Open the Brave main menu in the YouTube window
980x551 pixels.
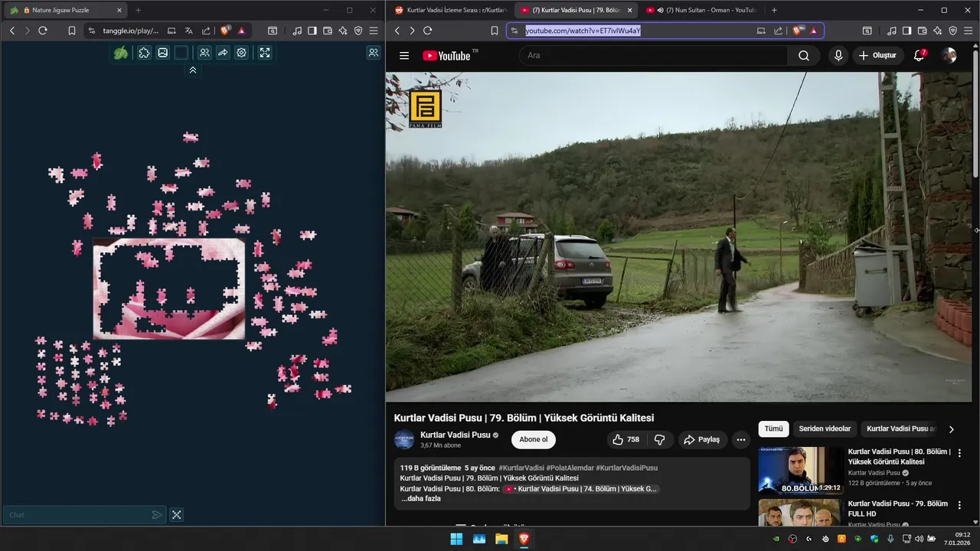point(968,31)
